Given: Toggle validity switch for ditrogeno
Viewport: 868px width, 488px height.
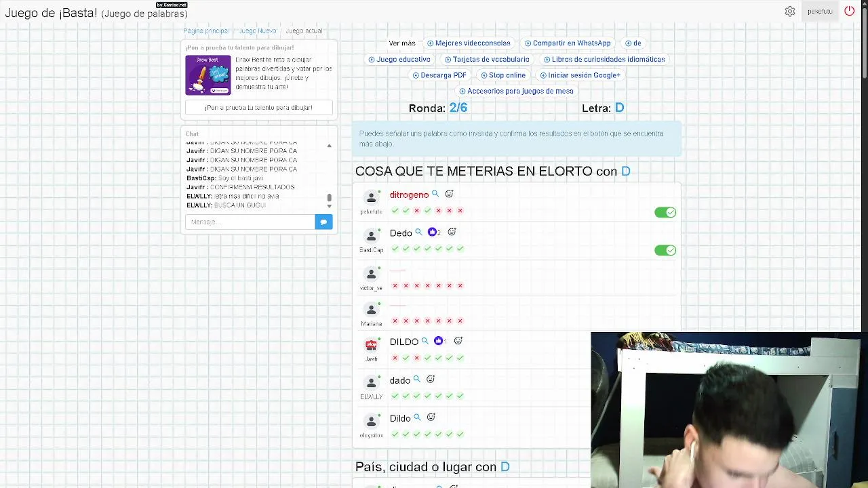Looking at the screenshot, I should point(665,212).
